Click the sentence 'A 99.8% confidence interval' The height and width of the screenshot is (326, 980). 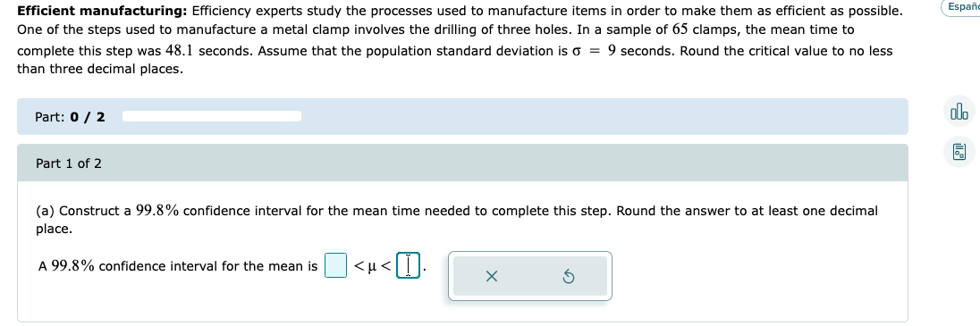[x=178, y=267]
